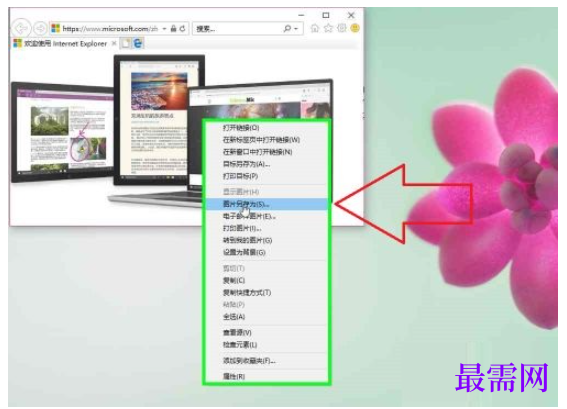
Task: Click the Microsoft Edge icon beside tabs
Action: tap(138, 43)
